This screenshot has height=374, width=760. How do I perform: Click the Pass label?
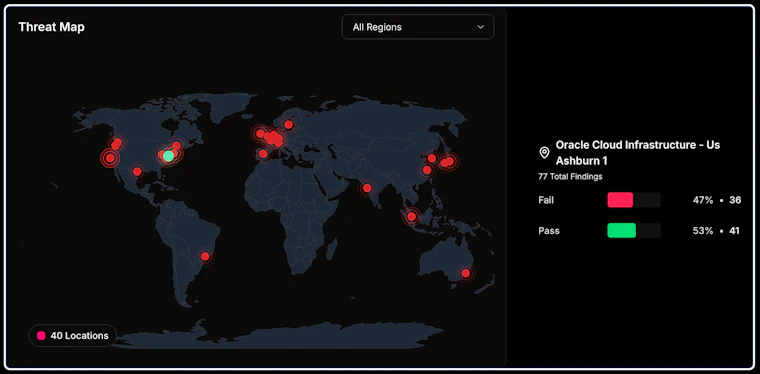click(549, 231)
